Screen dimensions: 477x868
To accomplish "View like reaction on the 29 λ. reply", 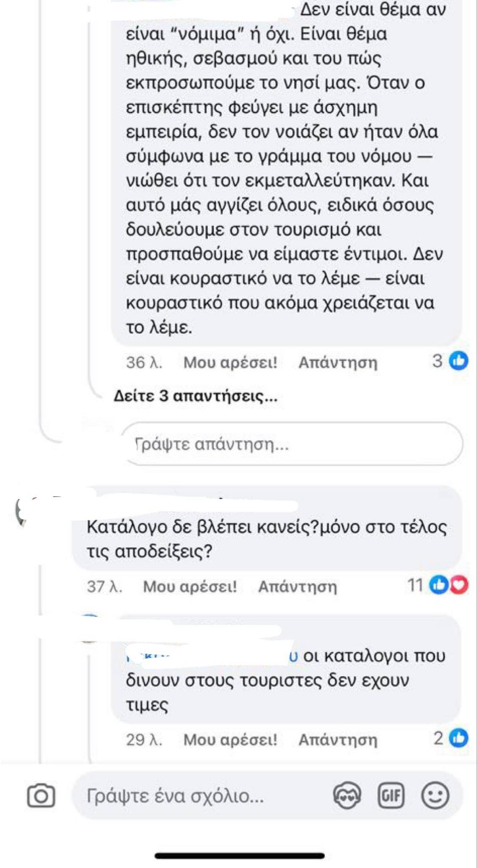I will tap(459, 738).
